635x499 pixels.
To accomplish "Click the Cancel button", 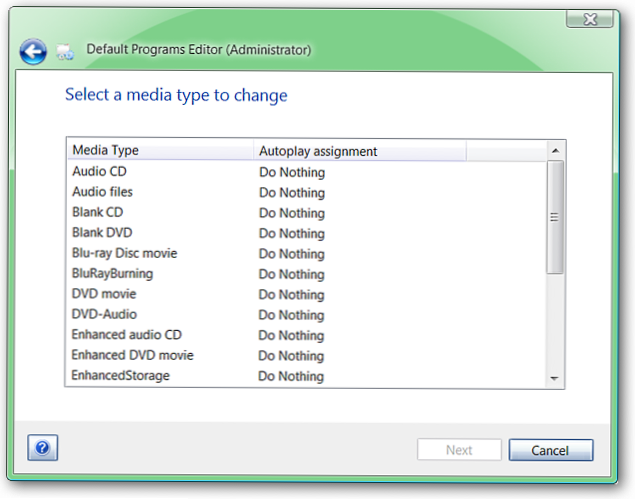I will 551,450.
